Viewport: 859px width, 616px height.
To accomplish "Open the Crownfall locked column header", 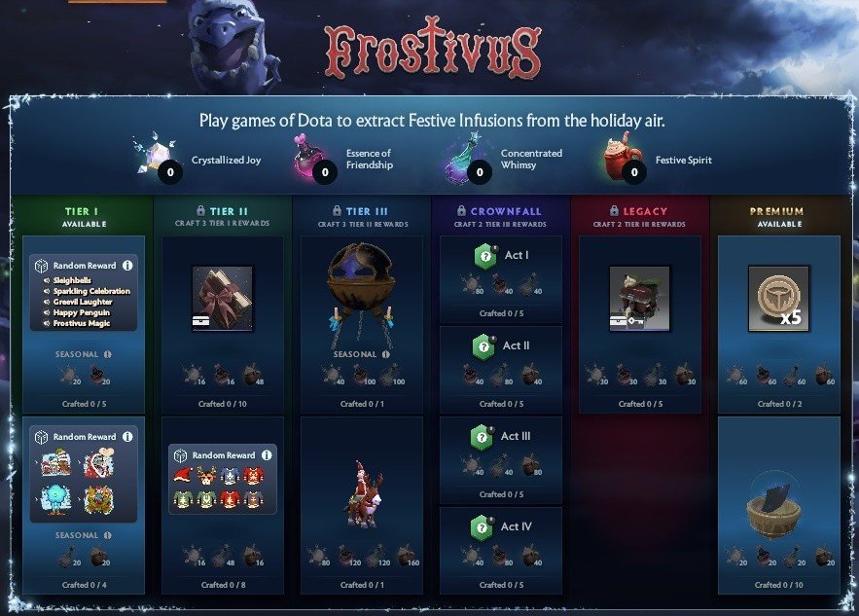I will click(x=500, y=216).
